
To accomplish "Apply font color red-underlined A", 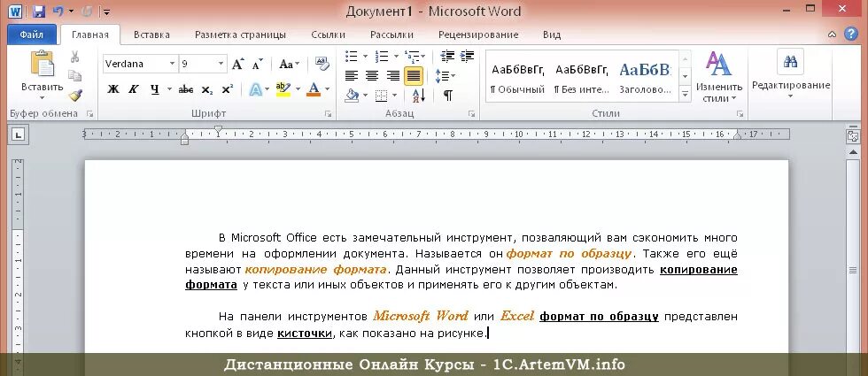I will [314, 89].
